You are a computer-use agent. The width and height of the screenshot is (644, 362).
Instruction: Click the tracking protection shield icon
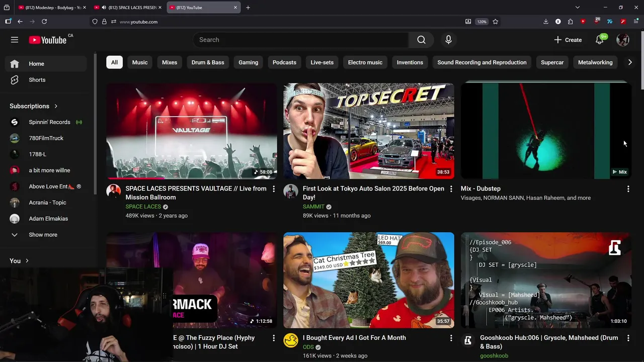pos(95,22)
